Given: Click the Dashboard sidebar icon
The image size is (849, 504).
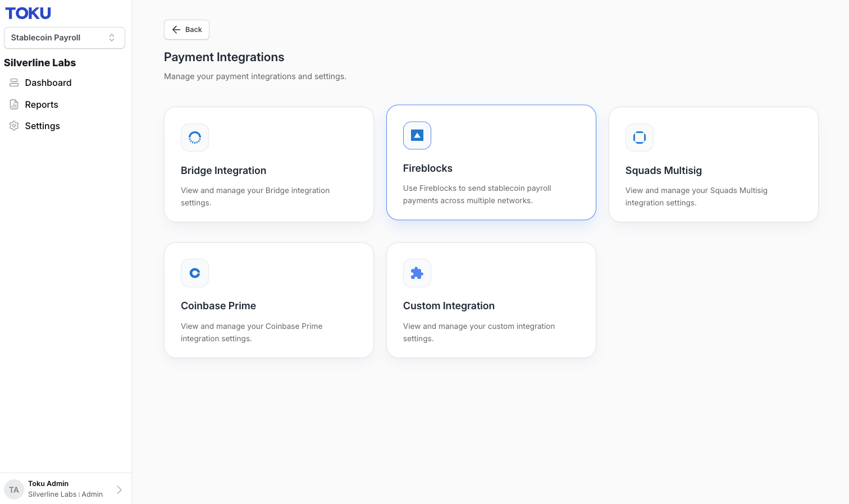Looking at the screenshot, I should pos(14,83).
